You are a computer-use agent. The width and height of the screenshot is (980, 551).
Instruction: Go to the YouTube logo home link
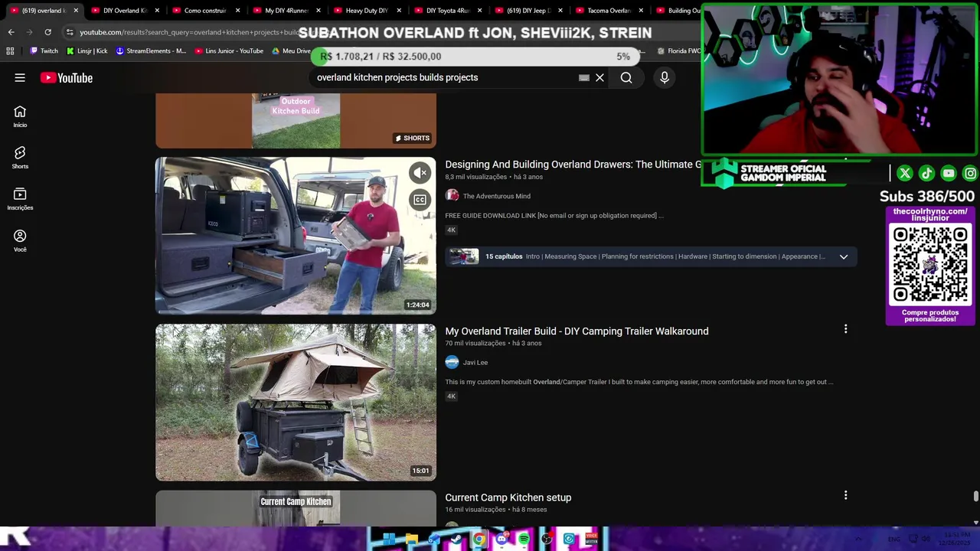(67, 77)
